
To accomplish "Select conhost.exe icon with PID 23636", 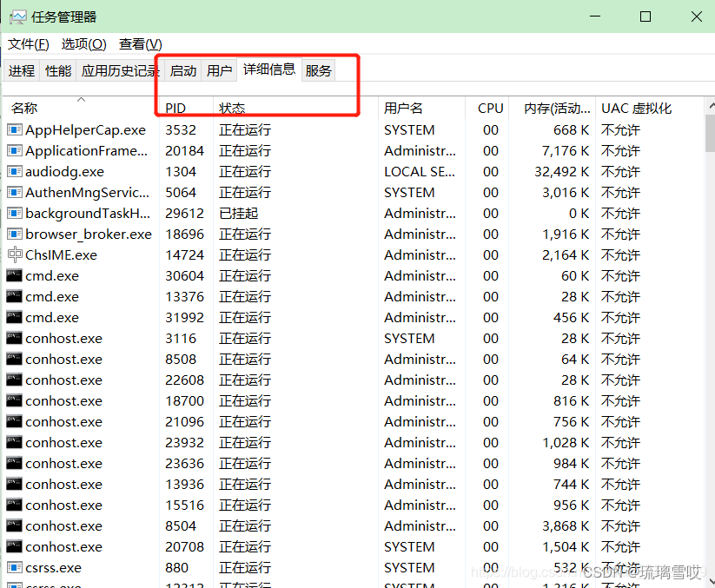I will 14,463.
